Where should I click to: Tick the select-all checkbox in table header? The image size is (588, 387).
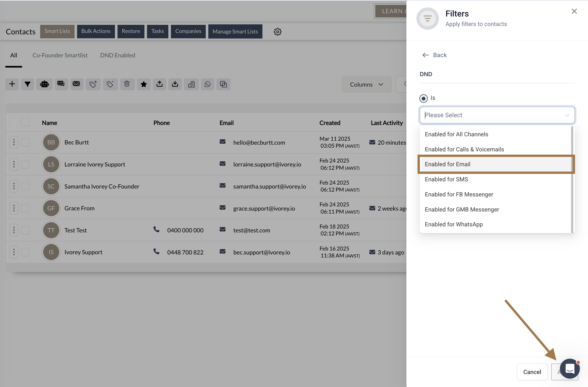tap(25, 122)
